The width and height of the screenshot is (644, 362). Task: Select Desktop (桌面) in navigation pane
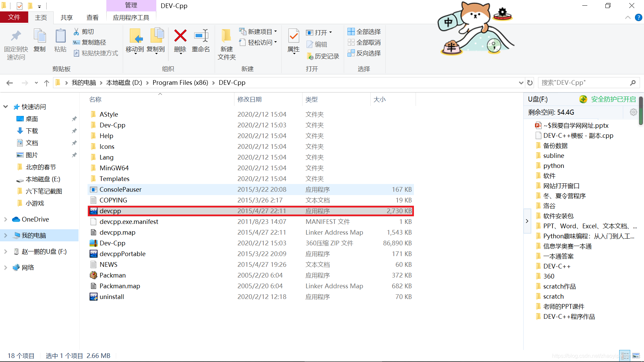click(32, 119)
